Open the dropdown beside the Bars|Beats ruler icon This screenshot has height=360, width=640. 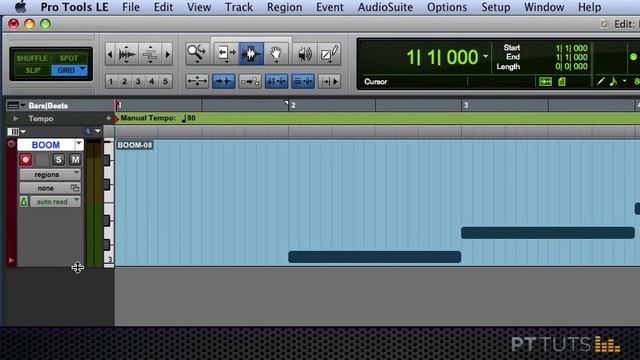[x=23, y=105]
